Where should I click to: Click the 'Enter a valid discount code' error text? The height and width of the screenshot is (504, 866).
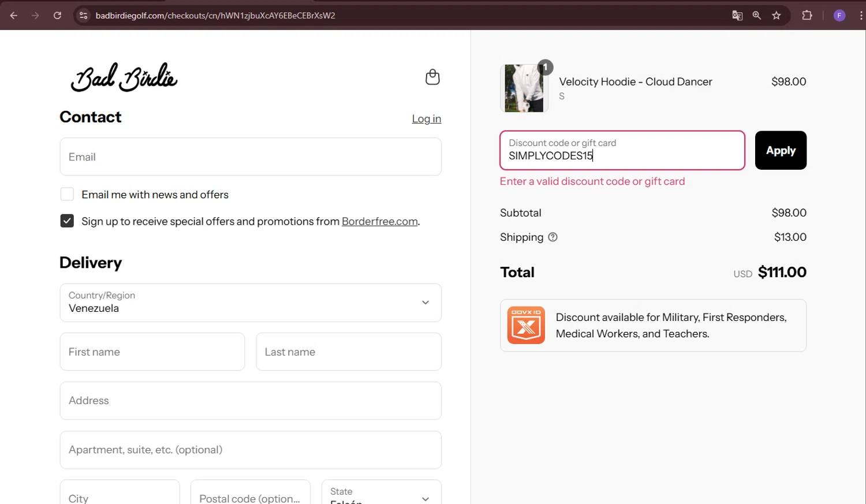(x=592, y=181)
